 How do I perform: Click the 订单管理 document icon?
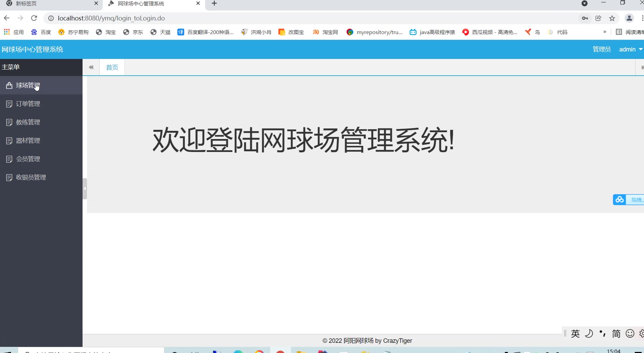point(9,104)
